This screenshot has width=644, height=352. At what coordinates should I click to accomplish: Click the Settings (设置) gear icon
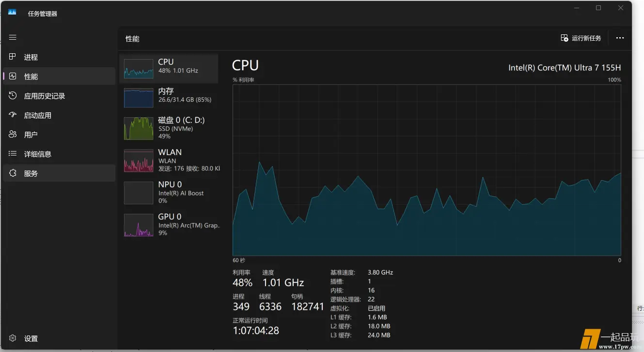click(13, 338)
